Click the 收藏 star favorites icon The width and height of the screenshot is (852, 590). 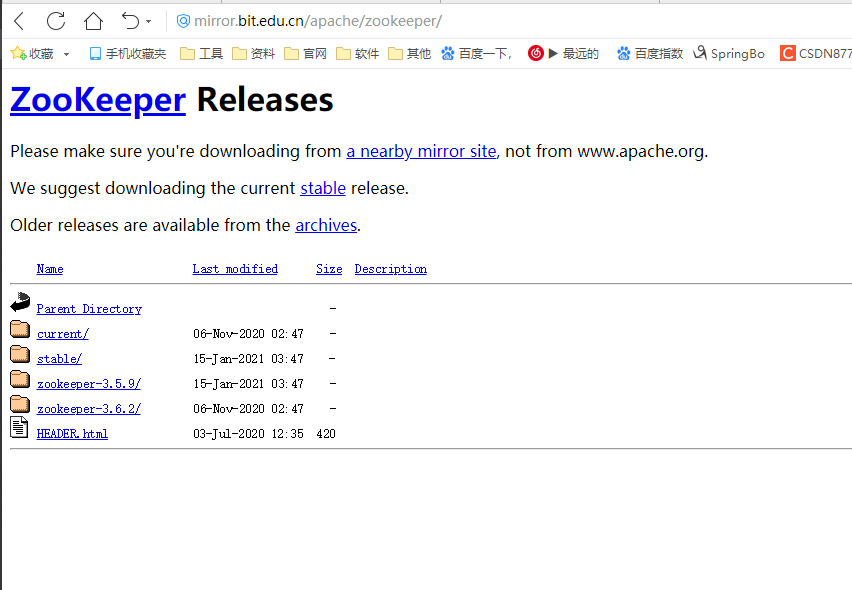pyautogui.click(x=18, y=53)
